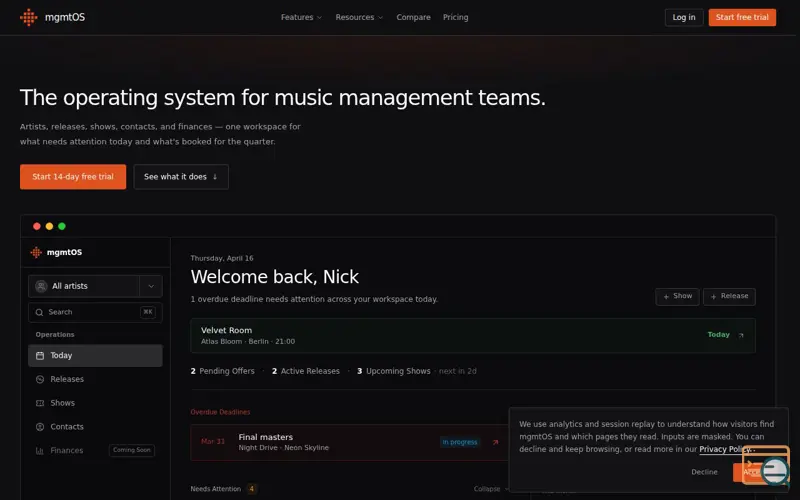Click the Needs Attention count badge 4
This screenshot has height=500, width=800.
tap(252, 489)
